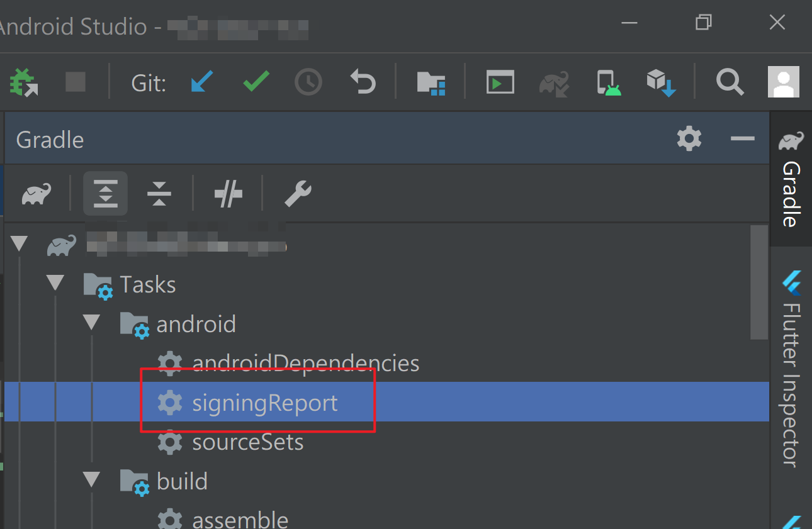The height and width of the screenshot is (529, 812).
Task: Select the android folder row
Action: (x=386, y=324)
